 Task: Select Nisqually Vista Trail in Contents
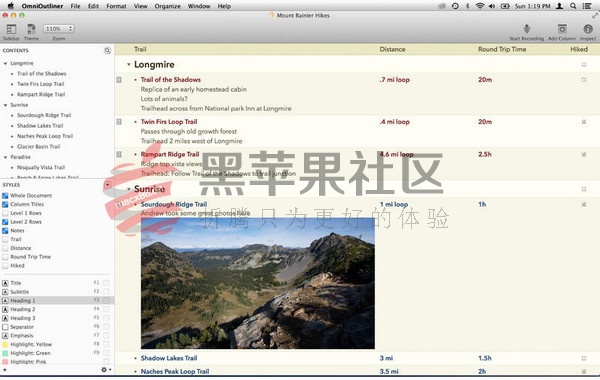point(41,168)
